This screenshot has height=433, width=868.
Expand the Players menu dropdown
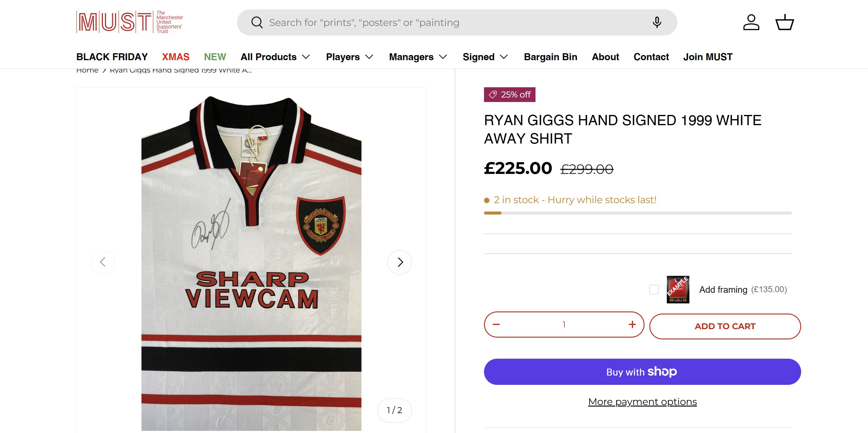tap(349, 57)
